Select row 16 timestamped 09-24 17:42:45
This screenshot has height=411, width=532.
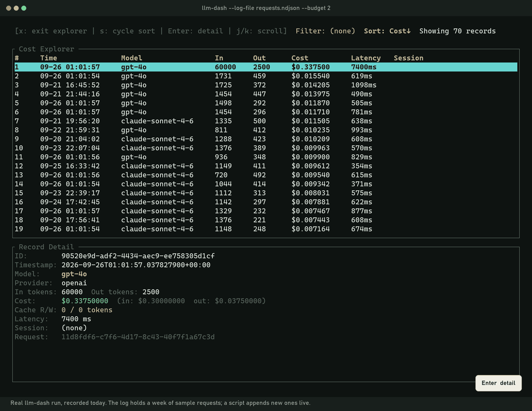point(266,202)
